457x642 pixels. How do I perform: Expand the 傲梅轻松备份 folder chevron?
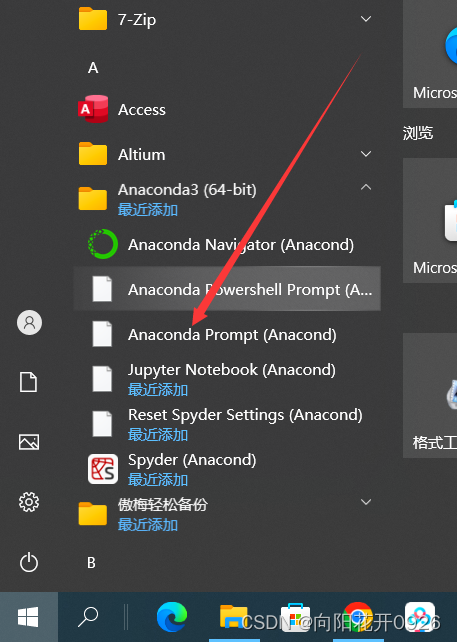366,502
